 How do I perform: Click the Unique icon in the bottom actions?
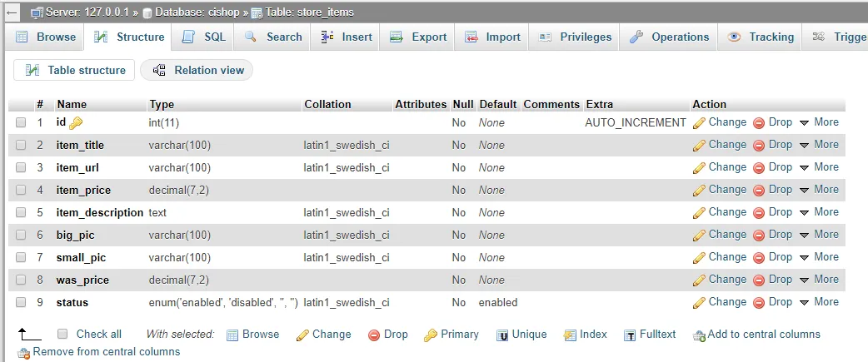pos(502,335)
